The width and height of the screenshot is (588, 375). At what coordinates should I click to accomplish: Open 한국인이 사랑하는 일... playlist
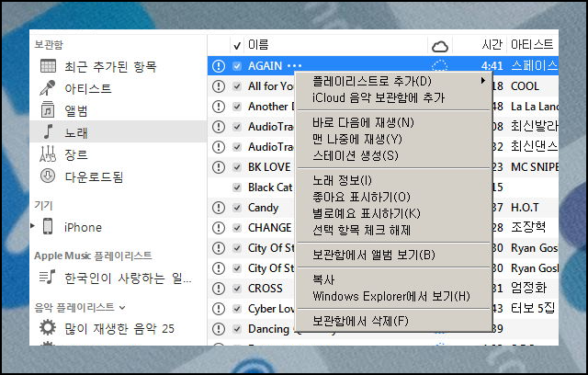coord(128,278)
